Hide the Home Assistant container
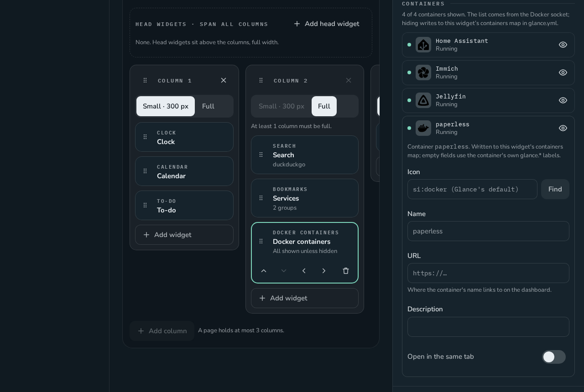The height and width of the screenshot is (392, 584). 563,45
